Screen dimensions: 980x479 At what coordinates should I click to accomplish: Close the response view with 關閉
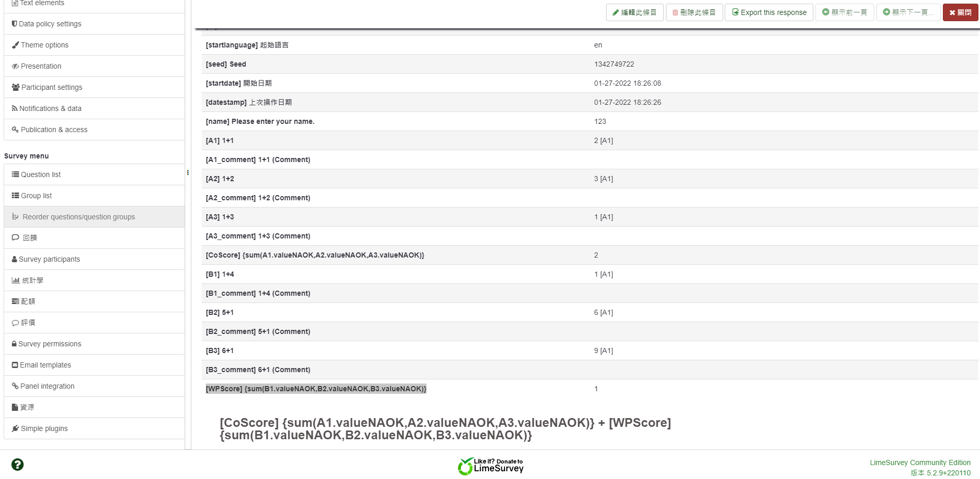click(960, 12)
